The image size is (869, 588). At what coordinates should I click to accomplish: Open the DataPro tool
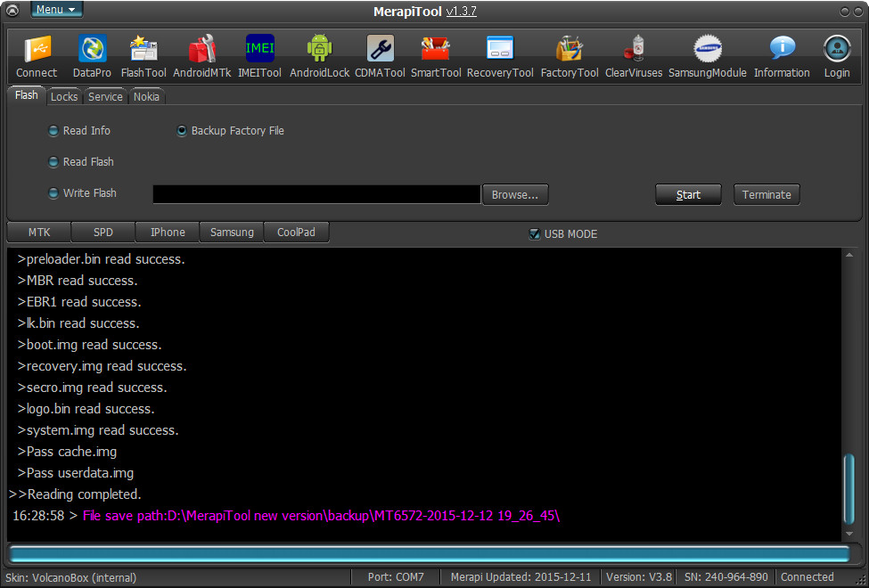[x=92, y=49]
